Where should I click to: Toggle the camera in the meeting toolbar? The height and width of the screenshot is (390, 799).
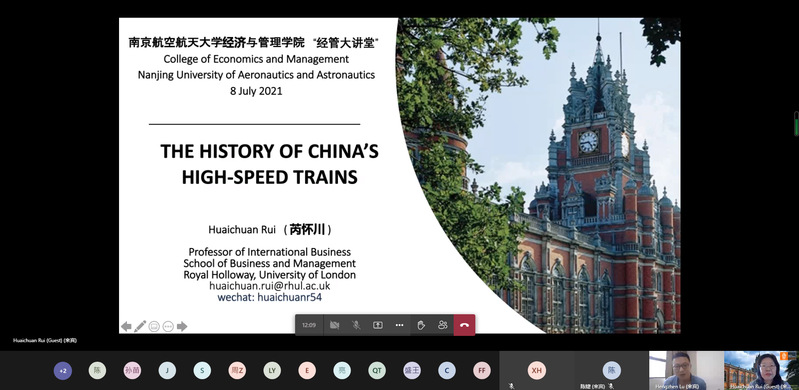point(334,325)
